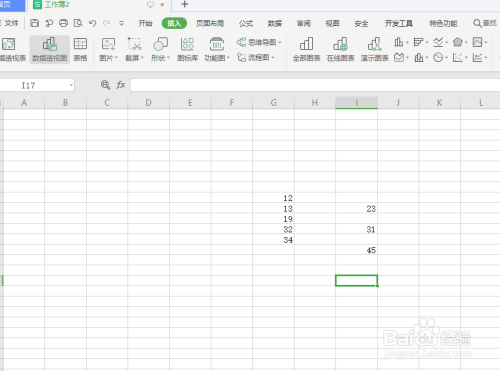Image resolution: width=500 pixels, height=371 pixels.
Task: Click inside the formula bar input
Action: (x=315, y=85)
